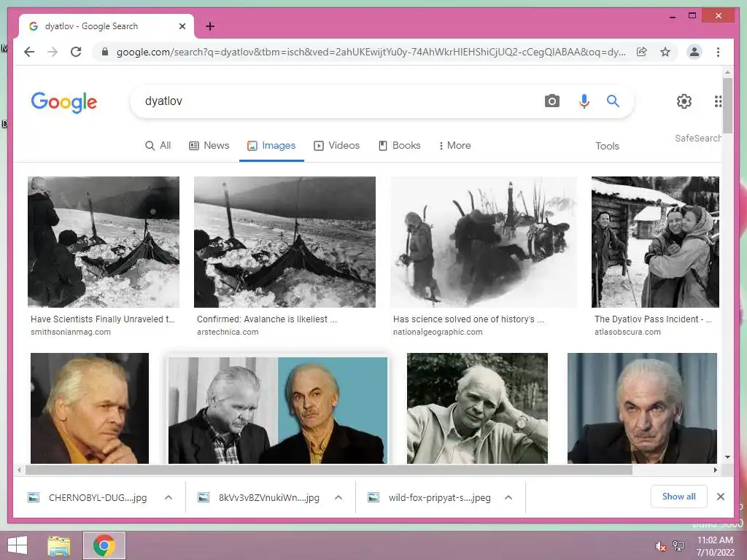Screen dimensions: 747x560
Task: Share this page from address bar
Action: tap(642, 52)
